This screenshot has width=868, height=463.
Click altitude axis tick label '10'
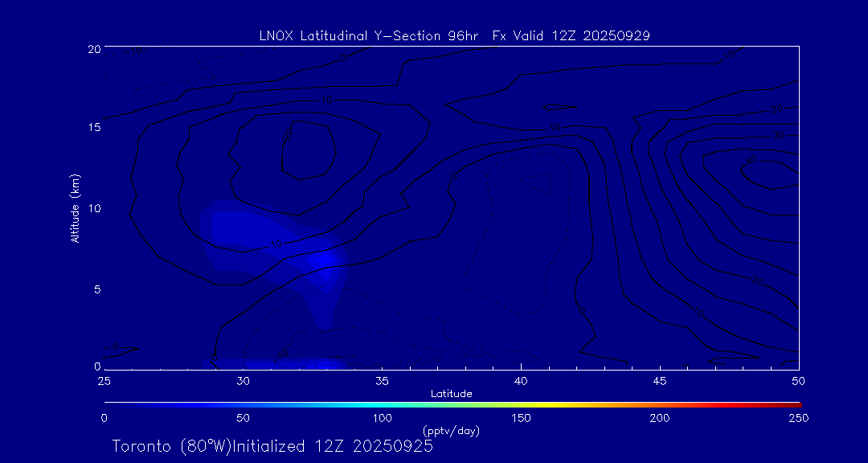[x=92, y=208]
